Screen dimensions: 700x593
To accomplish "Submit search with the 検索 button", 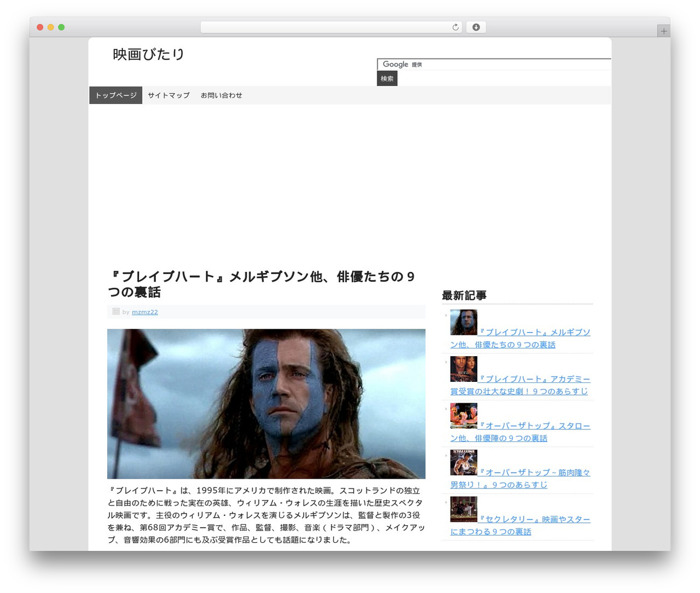I will pos(387,79).
